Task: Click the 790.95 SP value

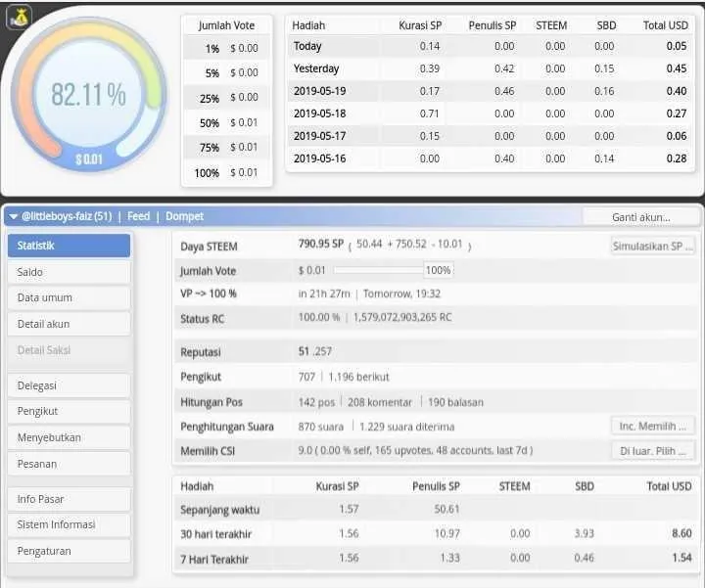Action: click(x=321, y=244)
